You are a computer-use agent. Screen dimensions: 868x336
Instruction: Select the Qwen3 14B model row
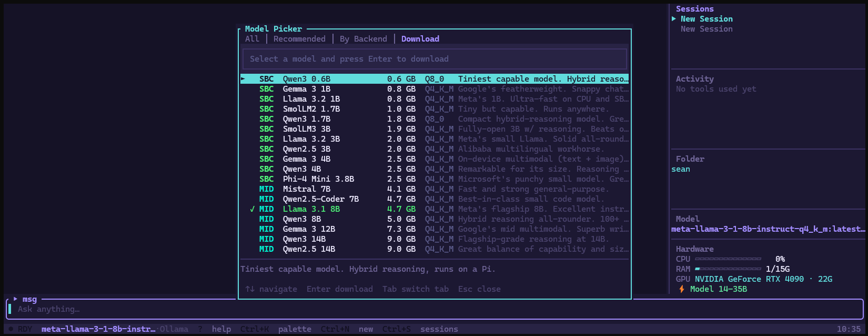(x=435, y=239)
